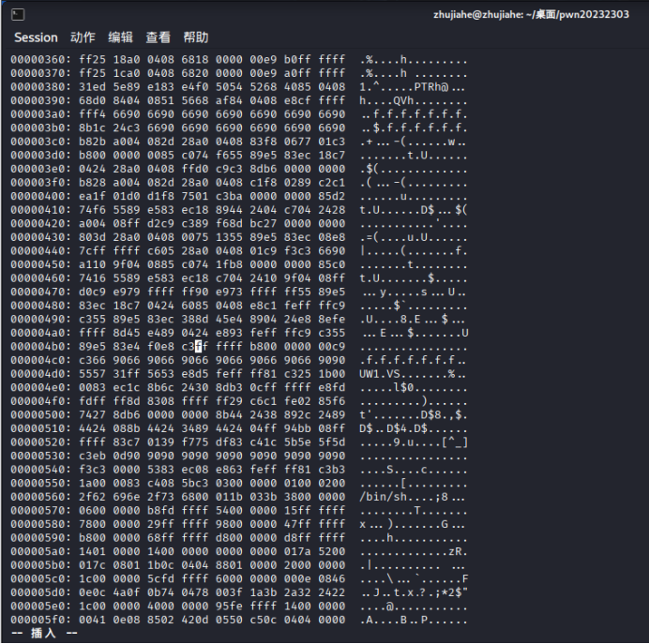Click hex group e863 in row 00000540

tap(229, 469)
